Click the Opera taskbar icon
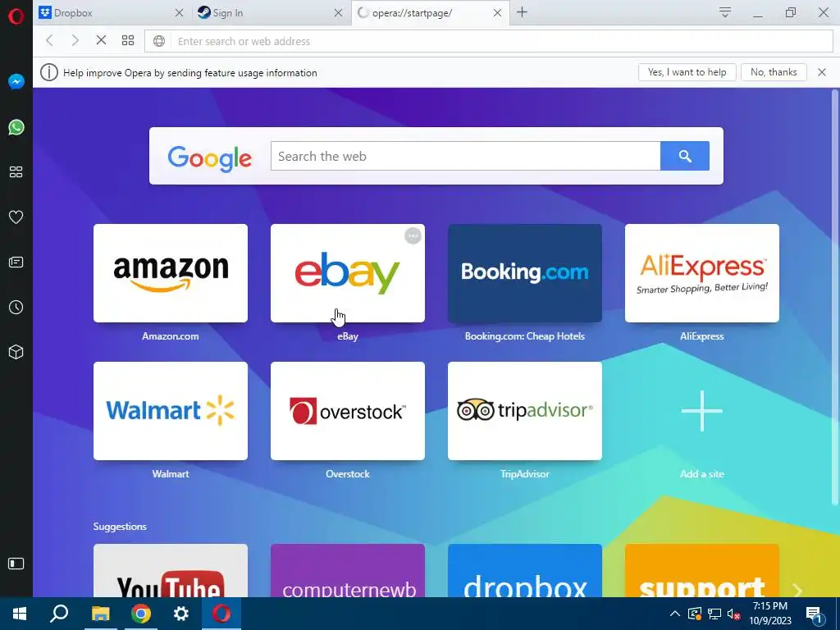Screen dimensions: 840x630 click(221, 614)
